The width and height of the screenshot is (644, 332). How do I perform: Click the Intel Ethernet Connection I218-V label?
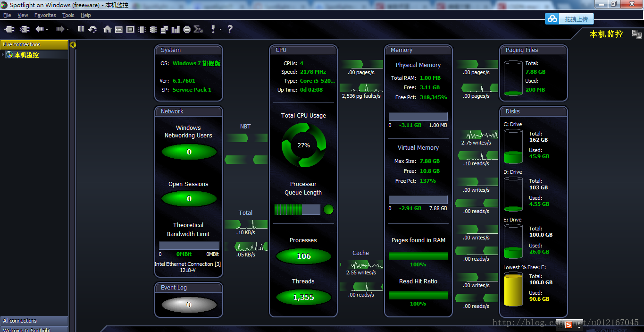click(188, 267)
